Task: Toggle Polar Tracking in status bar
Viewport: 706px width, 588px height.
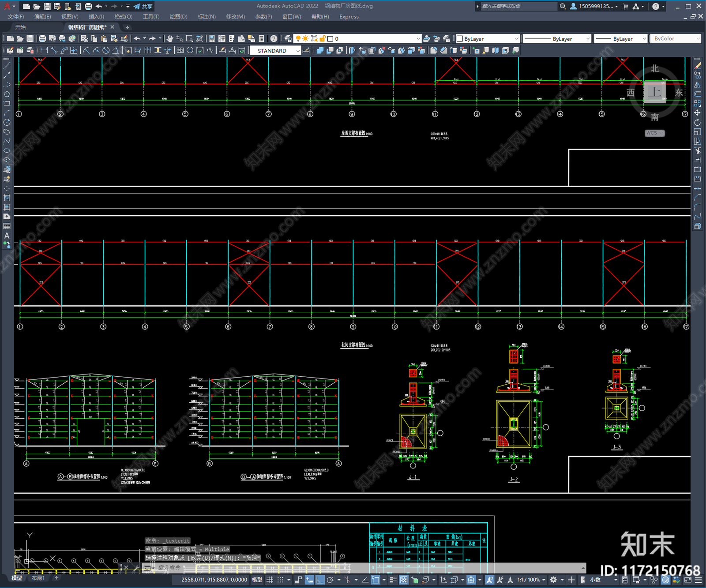Action: [x=330, y=580]
